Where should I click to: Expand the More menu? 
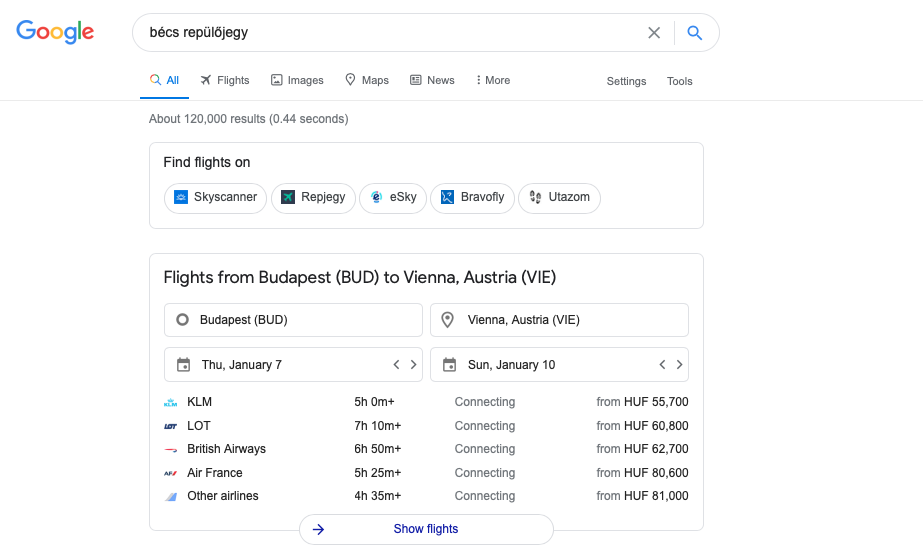[493, 80]
